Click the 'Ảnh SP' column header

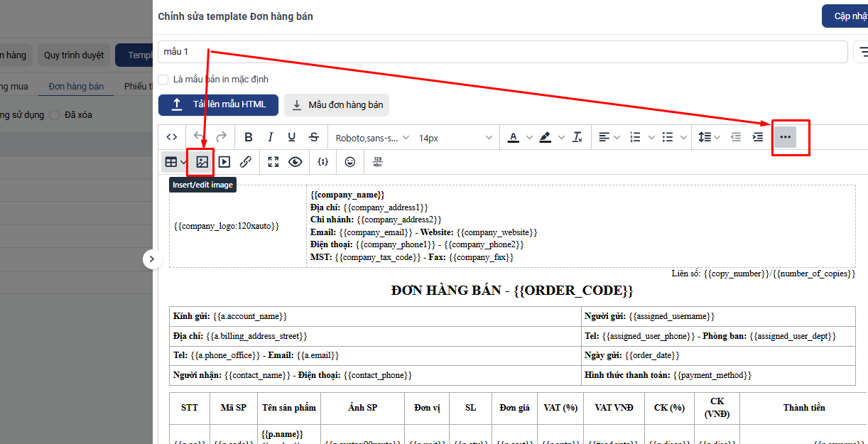(x=362, y=408)
